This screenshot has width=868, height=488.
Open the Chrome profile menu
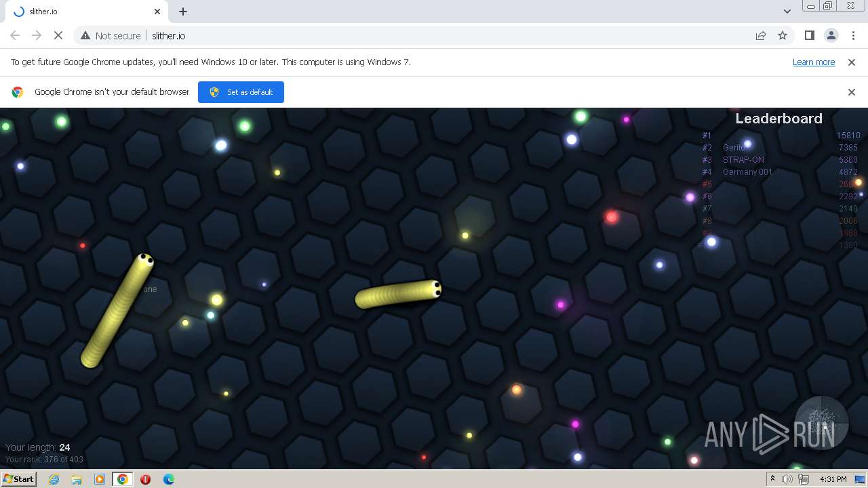point(831,35)
